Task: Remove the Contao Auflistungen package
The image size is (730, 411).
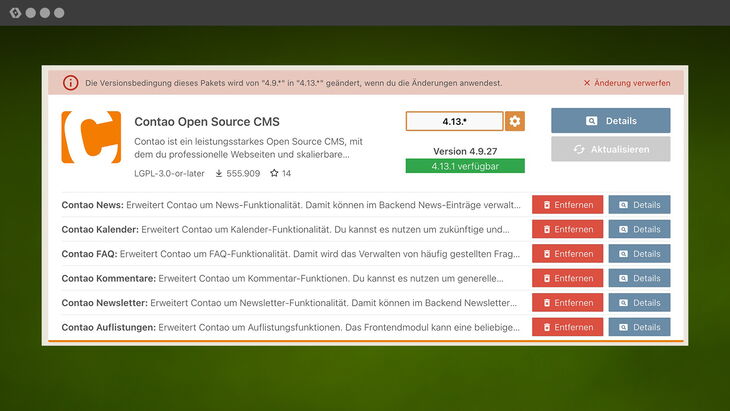Action: [x=567, y=327]
